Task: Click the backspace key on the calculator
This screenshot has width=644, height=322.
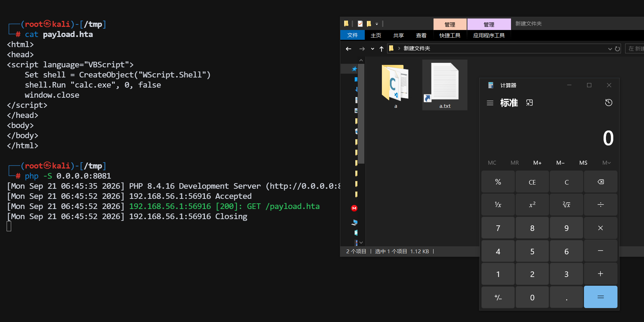Action: pos(601,182)
